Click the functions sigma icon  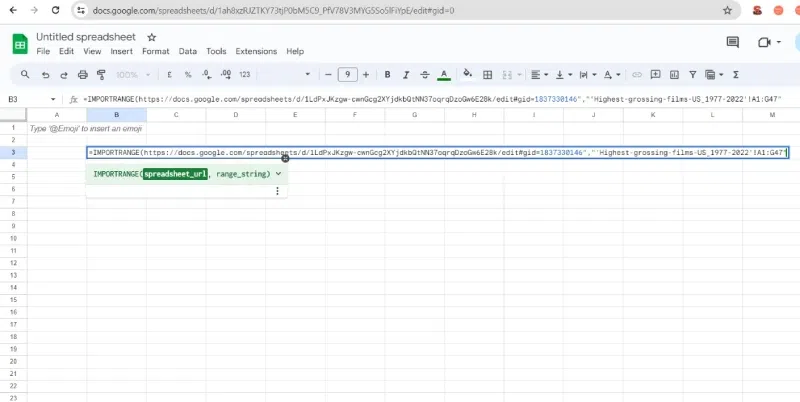[736, 75]
